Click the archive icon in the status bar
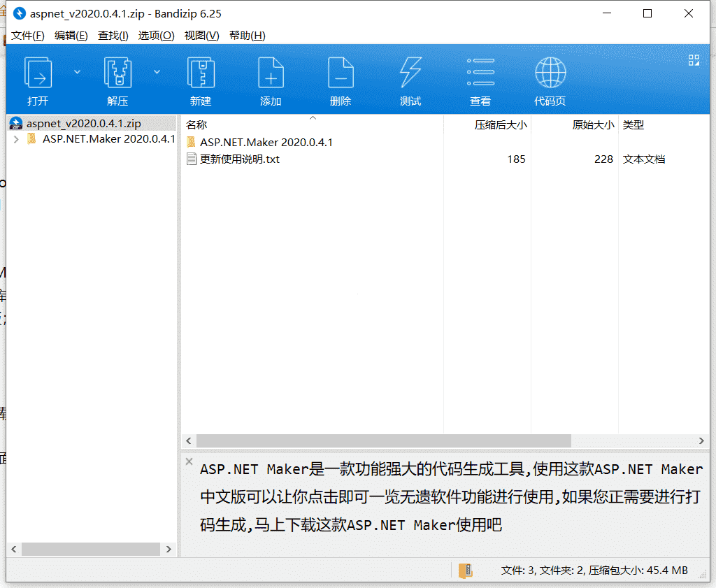The image size is (716, 588). coord(465,571)
